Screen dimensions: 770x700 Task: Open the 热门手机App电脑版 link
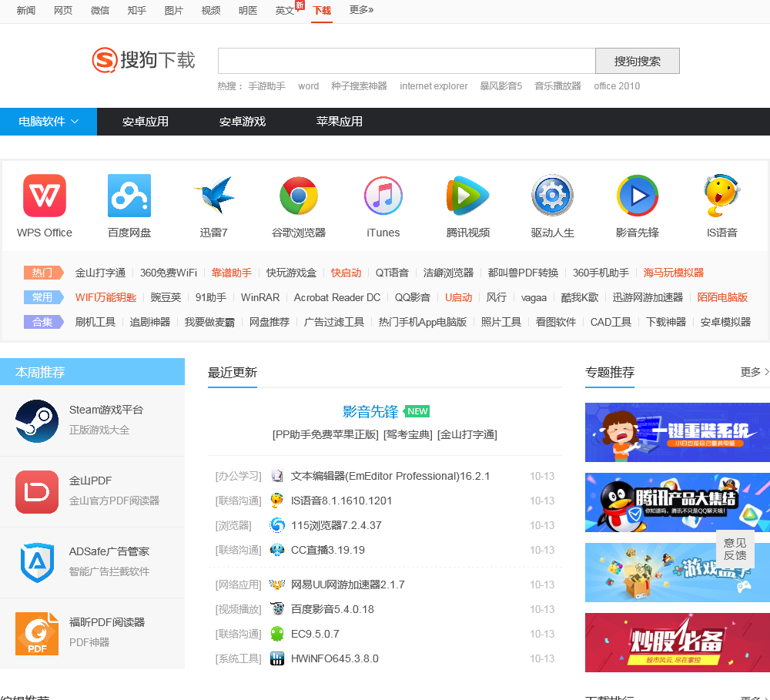[x=422, y=322]
